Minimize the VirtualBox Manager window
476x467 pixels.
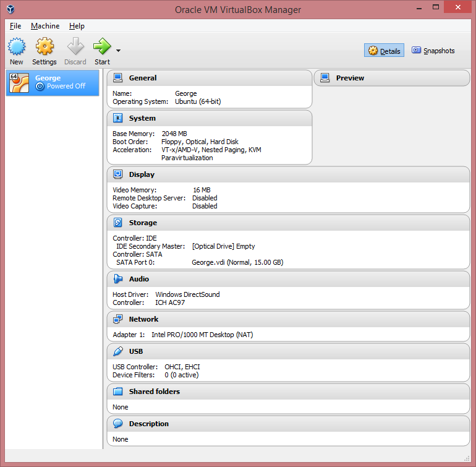click(419, 7)
